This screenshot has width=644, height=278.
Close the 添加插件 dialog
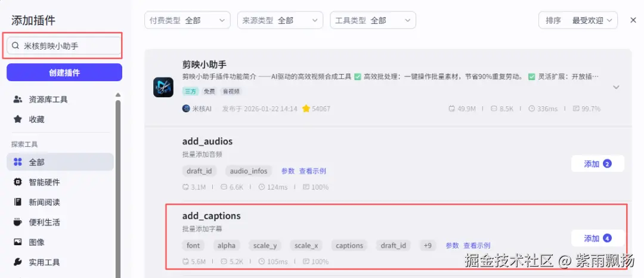point(633,20)
